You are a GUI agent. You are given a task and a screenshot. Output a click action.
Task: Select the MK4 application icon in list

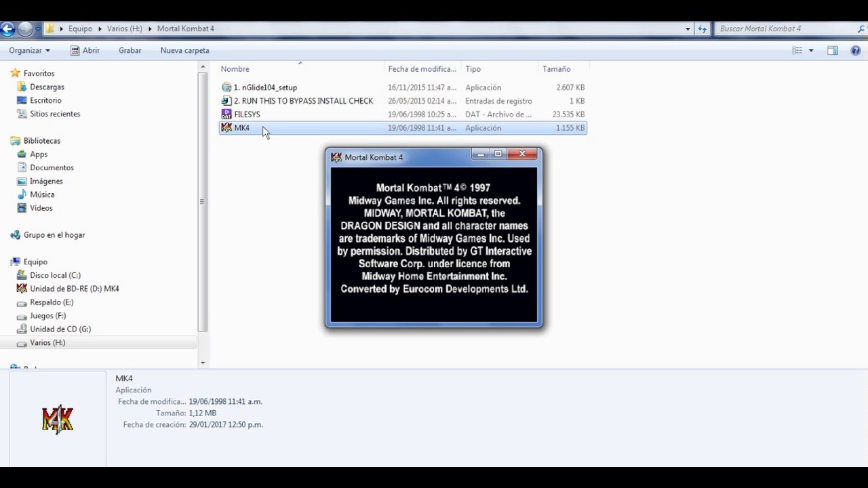(226, 128)
